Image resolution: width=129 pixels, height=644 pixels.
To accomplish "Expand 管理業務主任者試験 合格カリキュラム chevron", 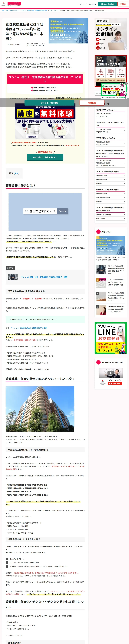I will point(124,143).
